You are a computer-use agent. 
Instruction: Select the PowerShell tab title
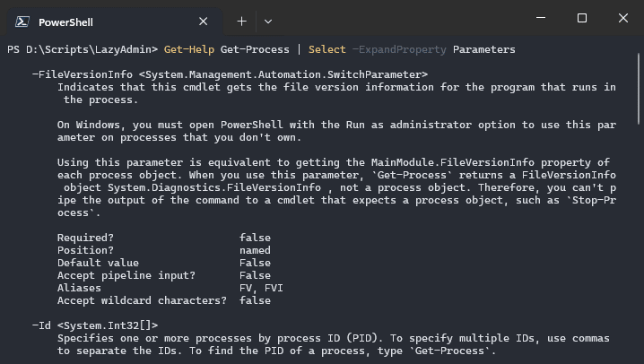tap(65, 22)
